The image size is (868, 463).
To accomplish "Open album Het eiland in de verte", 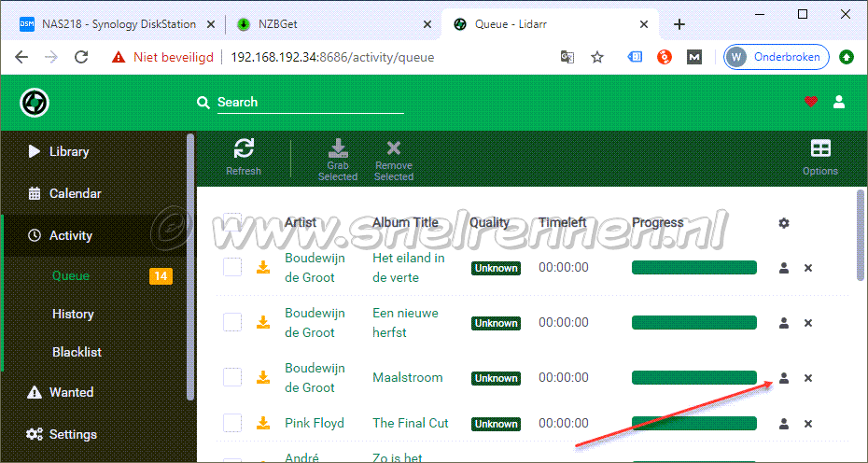I will pyautogui.click(x=409, y=268).
